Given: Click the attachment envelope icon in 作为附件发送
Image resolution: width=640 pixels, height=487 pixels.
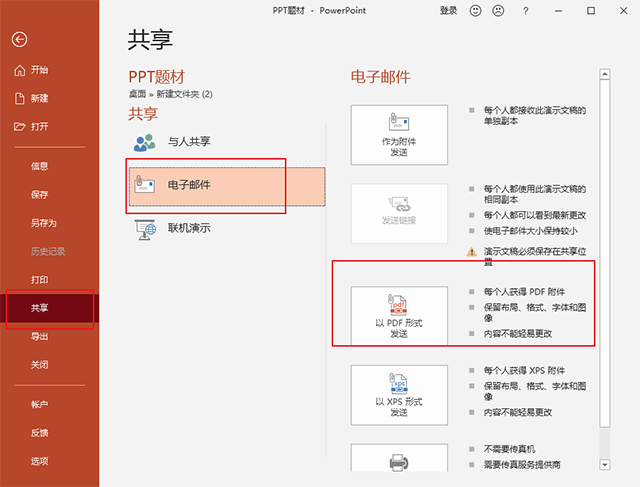Looking at the screenshot, I should pyautogui.click(x=399, y=122).
